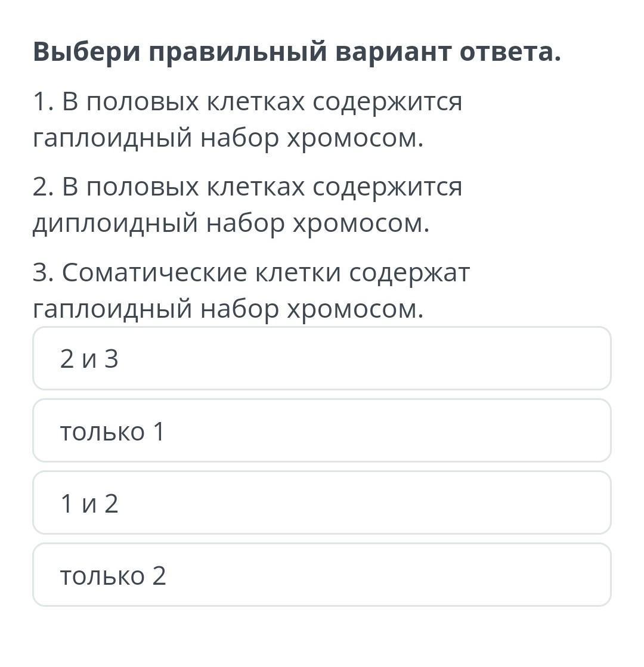Click the word "ответа" in the heading
644x667 pixels.
510,52
